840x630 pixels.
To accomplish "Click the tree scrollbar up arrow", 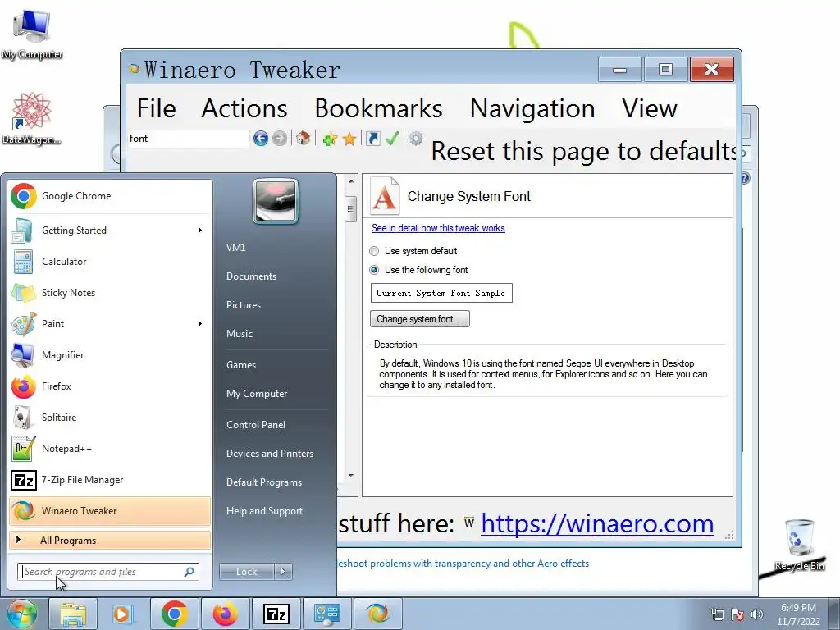I will 351,181.
